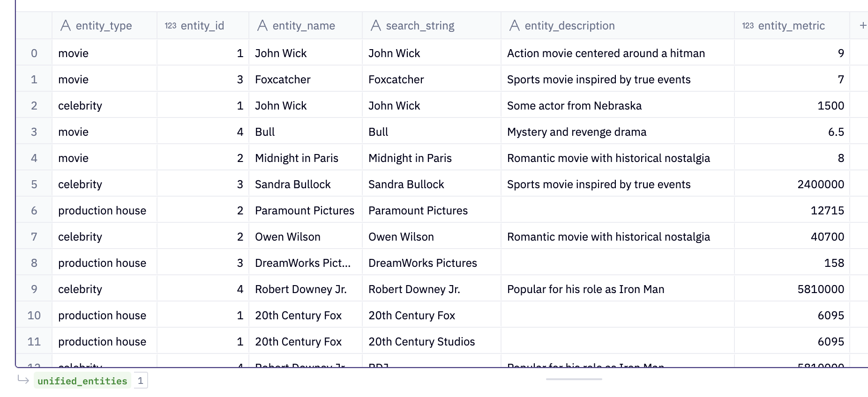Select the search_string column header
The width and height of the screenshot is (868, 397).
pos(432,25)
